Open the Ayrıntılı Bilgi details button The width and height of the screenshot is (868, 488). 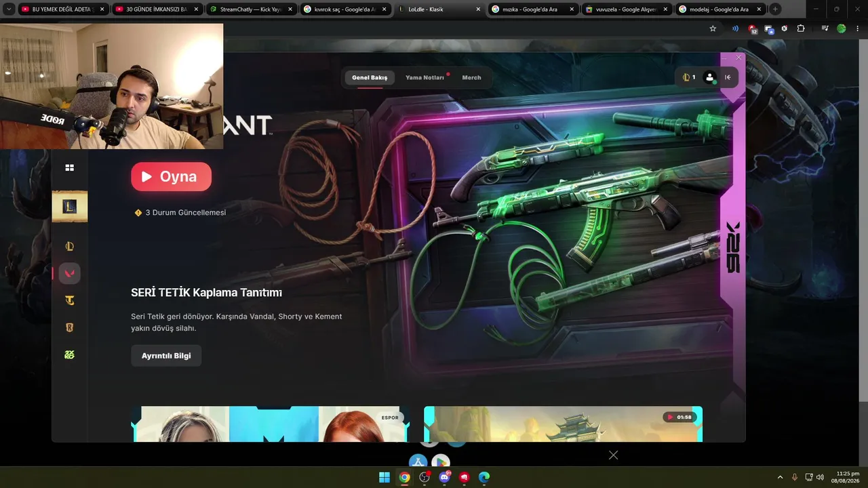[166, 356]
